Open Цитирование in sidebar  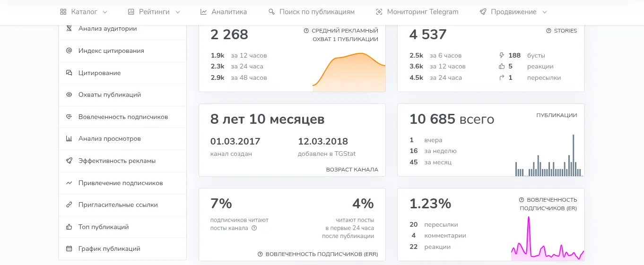pos(122,73)
